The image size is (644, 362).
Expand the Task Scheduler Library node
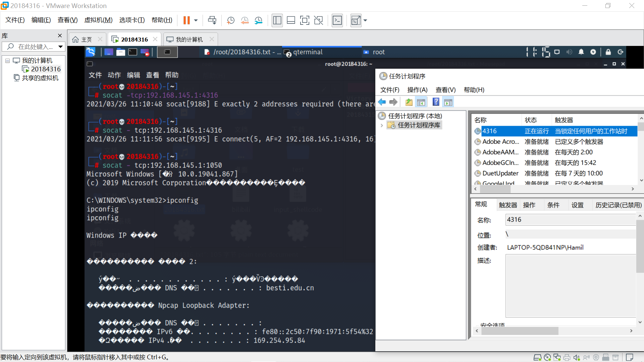tap(382, 125)
